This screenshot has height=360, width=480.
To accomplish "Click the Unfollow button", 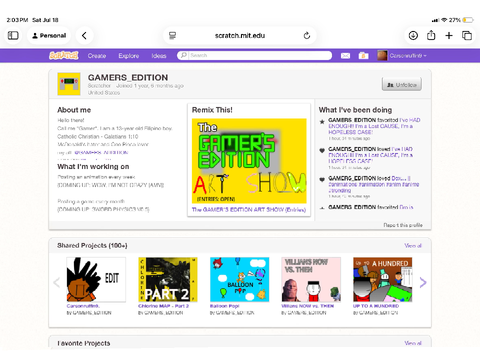I will [402, 84].
